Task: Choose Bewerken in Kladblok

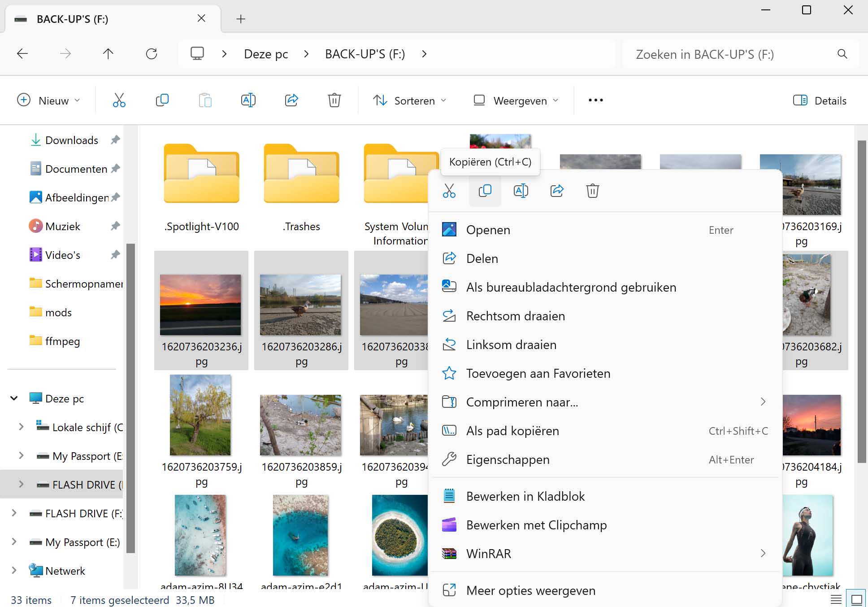Action: click(605, 496)
